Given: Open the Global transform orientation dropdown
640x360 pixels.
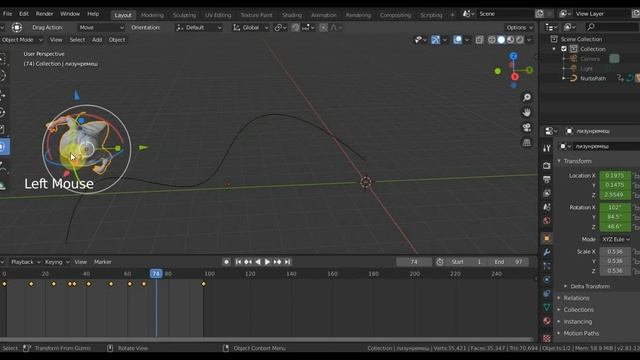Looking at the screenshot, I should click(250, 27).
